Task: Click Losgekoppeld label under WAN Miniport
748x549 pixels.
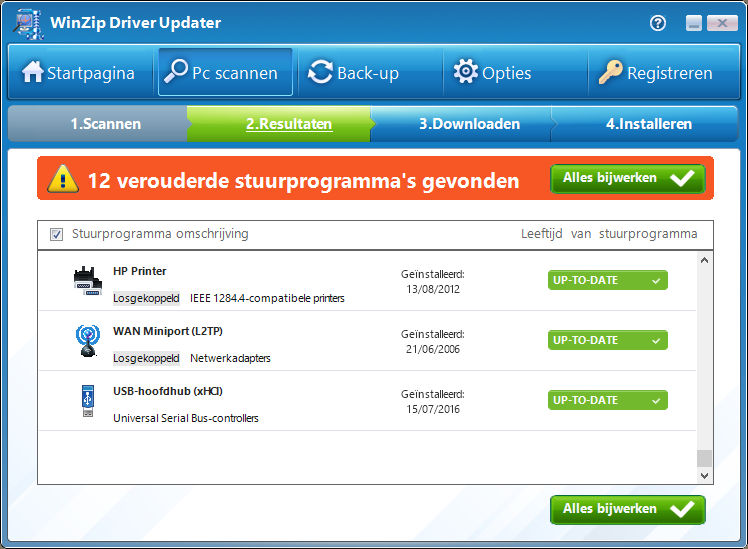Action: pyautogui.click(x=146, y=359)
